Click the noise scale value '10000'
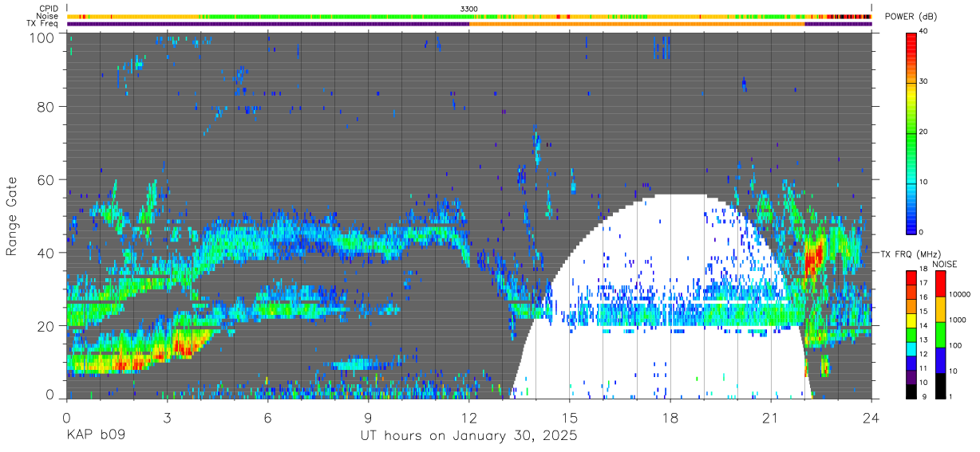980x452 pixels. point(958,294)
